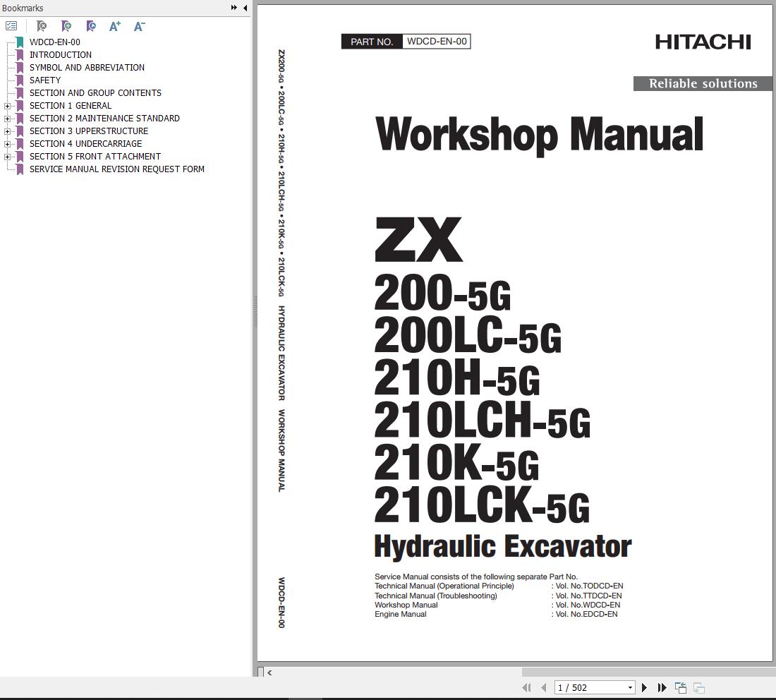Expand SECTION 4 UNDERCARRIAGE bookmark
The height and width of the screenshot is (700, 776).
(x=7, y=144)
